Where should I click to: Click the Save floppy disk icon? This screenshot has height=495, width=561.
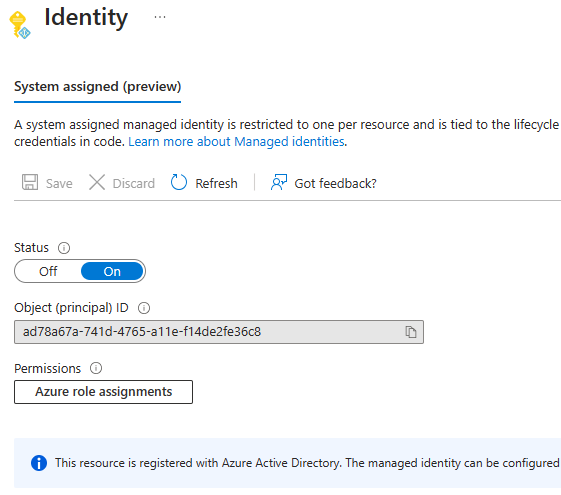click(x=30, y=182)
